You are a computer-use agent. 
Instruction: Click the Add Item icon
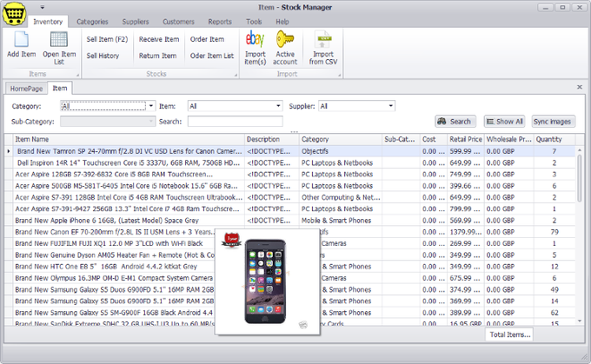coord(21,40)
